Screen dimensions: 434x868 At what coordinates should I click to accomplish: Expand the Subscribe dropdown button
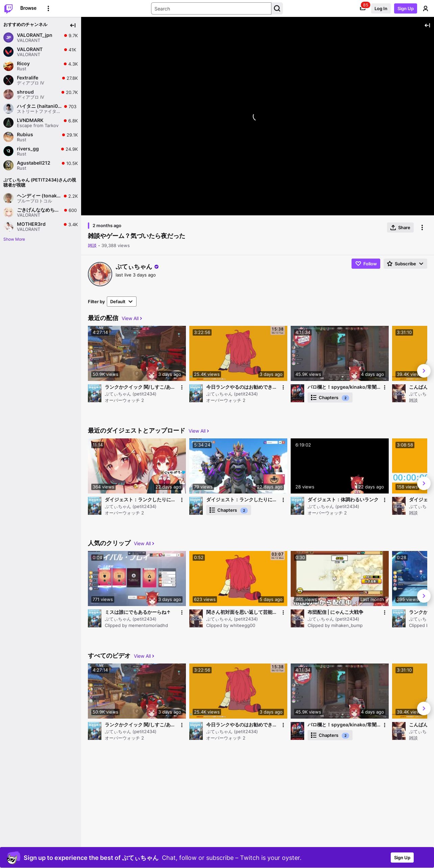405,264
